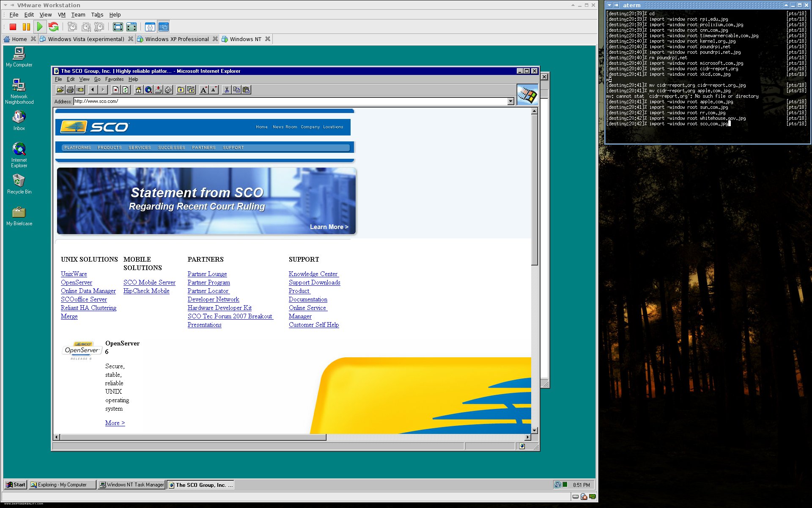Use larger font icon in IE

click(204, 90)
